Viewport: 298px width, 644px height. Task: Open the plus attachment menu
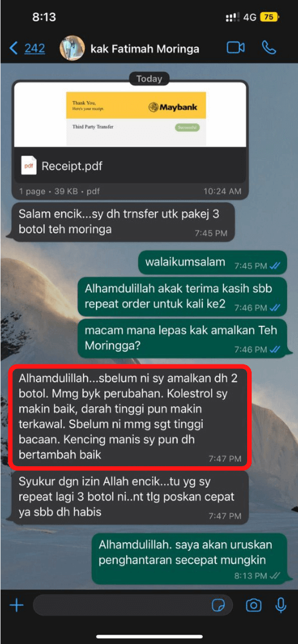click(x=17, y=605)
